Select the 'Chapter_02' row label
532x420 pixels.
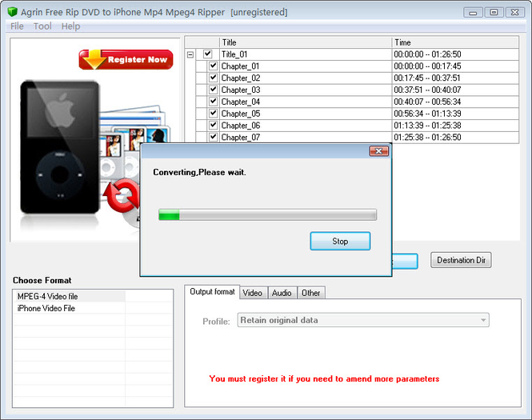click(x=241, y=78)
